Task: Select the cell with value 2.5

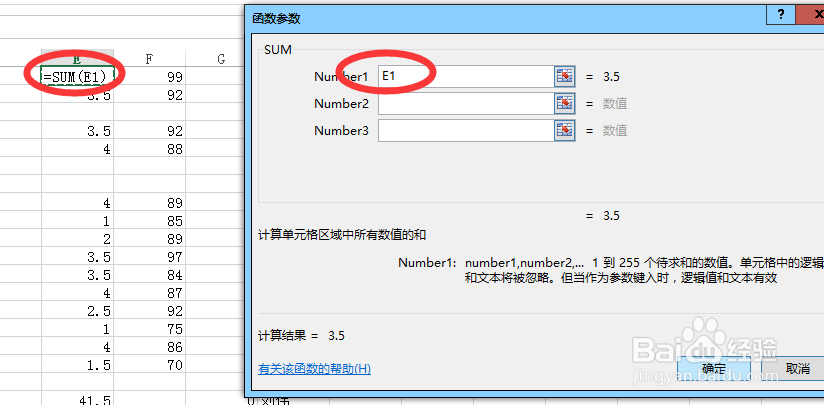Action: tap(77, 311)
